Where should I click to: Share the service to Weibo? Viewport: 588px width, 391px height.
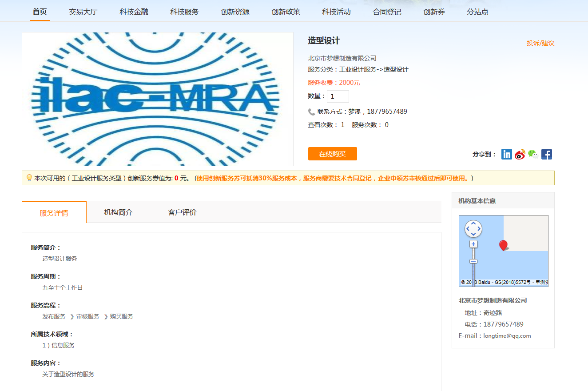pos(520,154)
